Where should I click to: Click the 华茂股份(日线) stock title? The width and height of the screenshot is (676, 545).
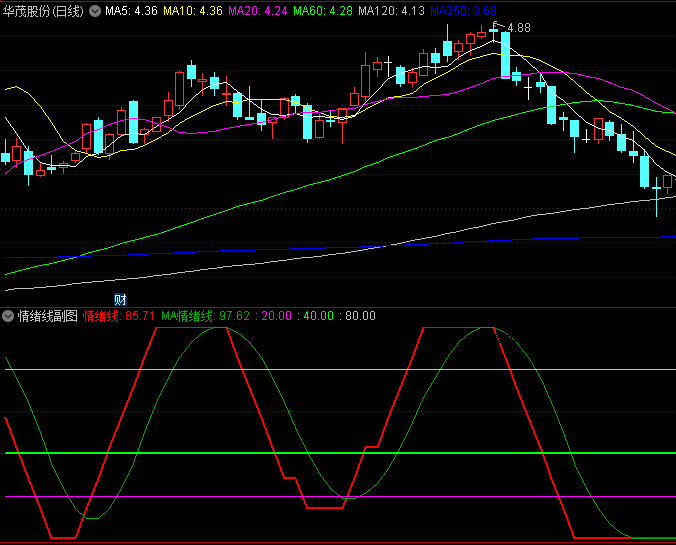pos(44,11)
